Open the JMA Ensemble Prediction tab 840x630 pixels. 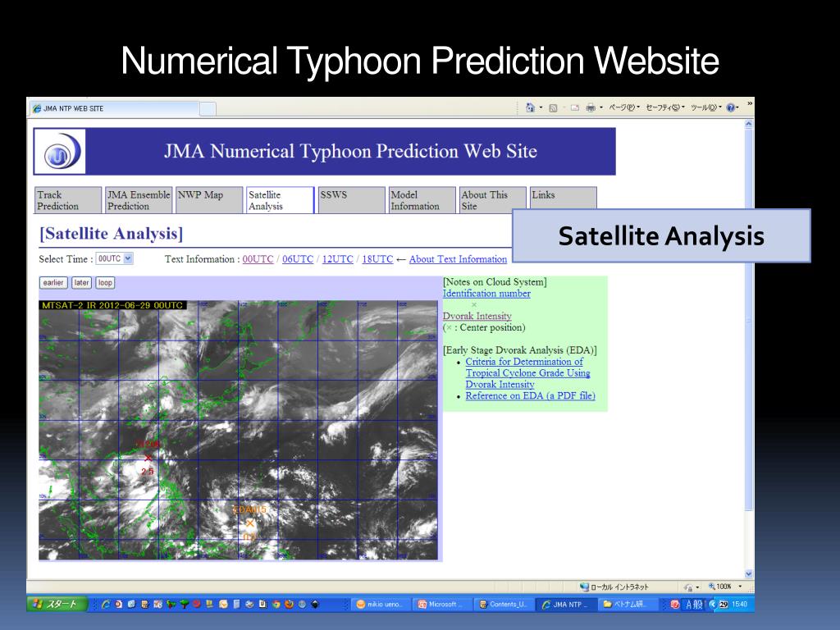tap(139, 200)
